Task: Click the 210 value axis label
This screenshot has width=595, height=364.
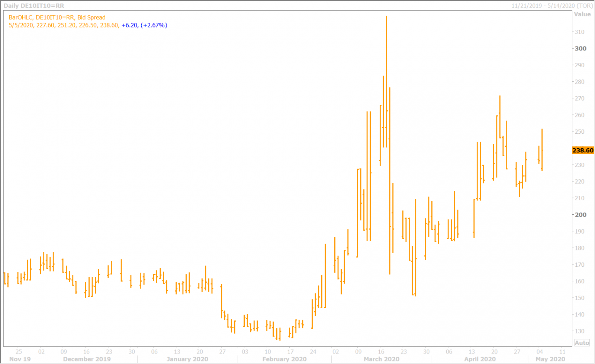Action: coord(579,198)
